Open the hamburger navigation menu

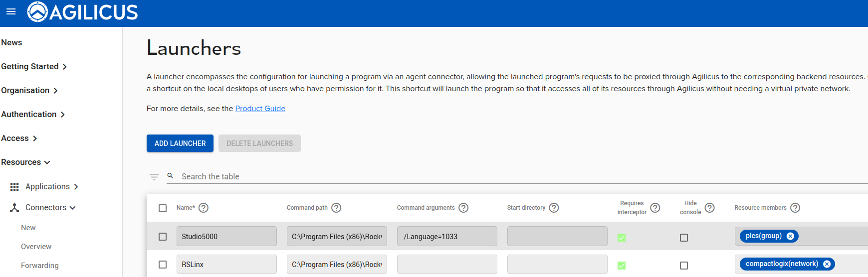(11, 11)
